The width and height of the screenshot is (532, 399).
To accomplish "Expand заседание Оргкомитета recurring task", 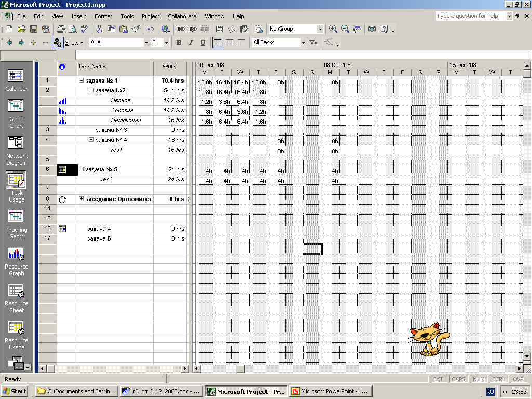I will (81, 199).
